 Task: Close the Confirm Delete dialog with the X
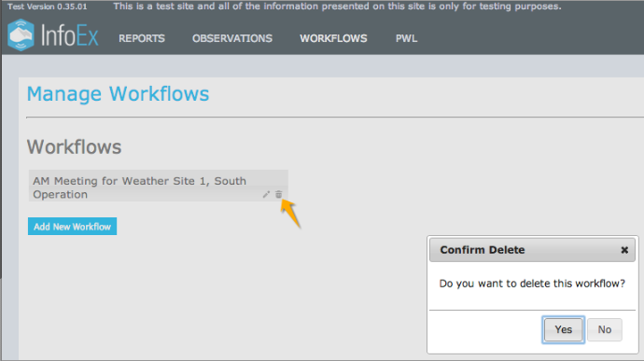coord(624,250)
